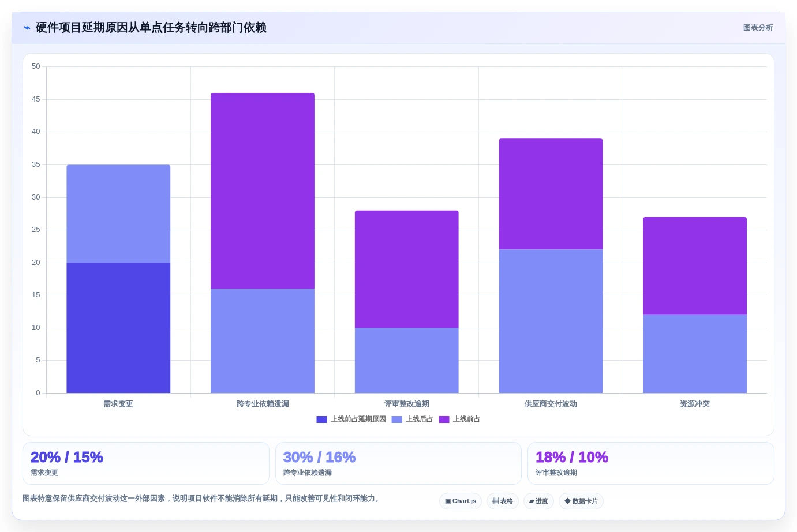Click the 上线前占延期原因 legend label
This screenshot has width=797, height=532.
pyautogui.click(x=358, y=419)
